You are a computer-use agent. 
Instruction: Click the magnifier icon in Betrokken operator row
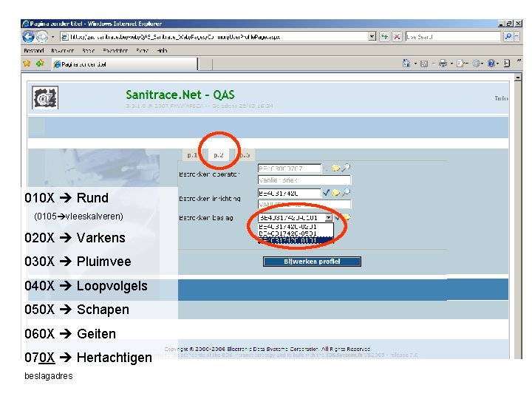point(346,168)
